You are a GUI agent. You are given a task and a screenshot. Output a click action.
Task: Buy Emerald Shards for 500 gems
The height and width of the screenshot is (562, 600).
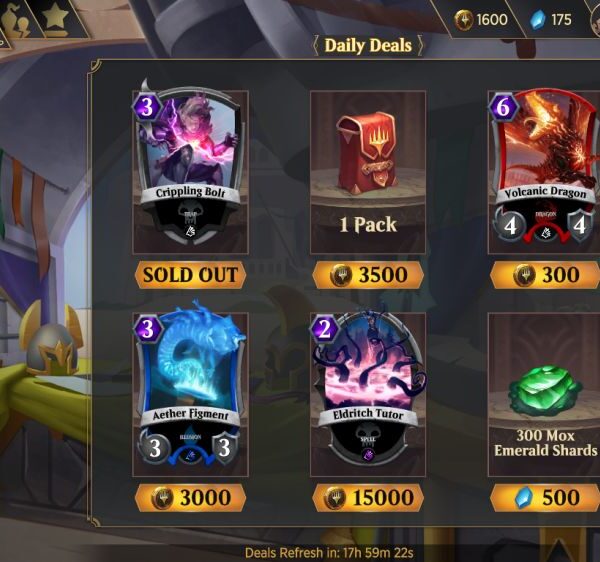click(545, 497)
